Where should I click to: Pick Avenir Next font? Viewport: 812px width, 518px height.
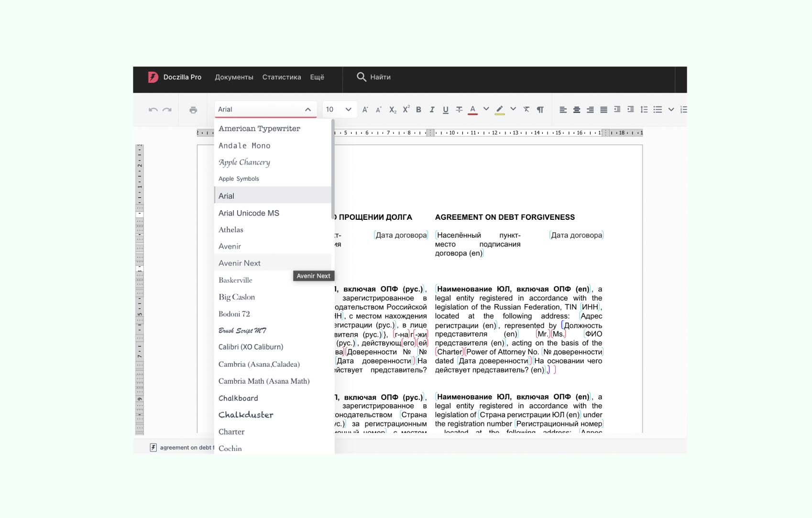pyautogui.click(x=273, y=263)
